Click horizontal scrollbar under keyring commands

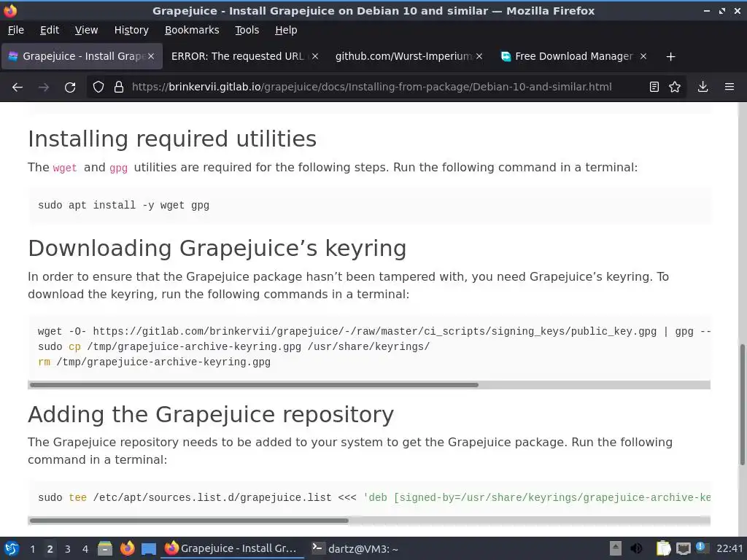tap(254, 385)
